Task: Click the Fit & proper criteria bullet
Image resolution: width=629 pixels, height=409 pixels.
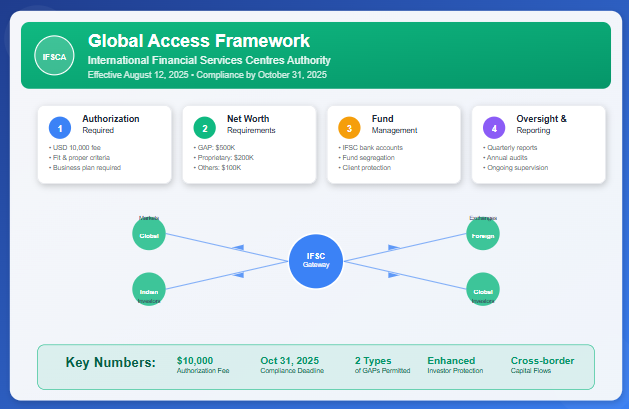Action: click(79, 158)
